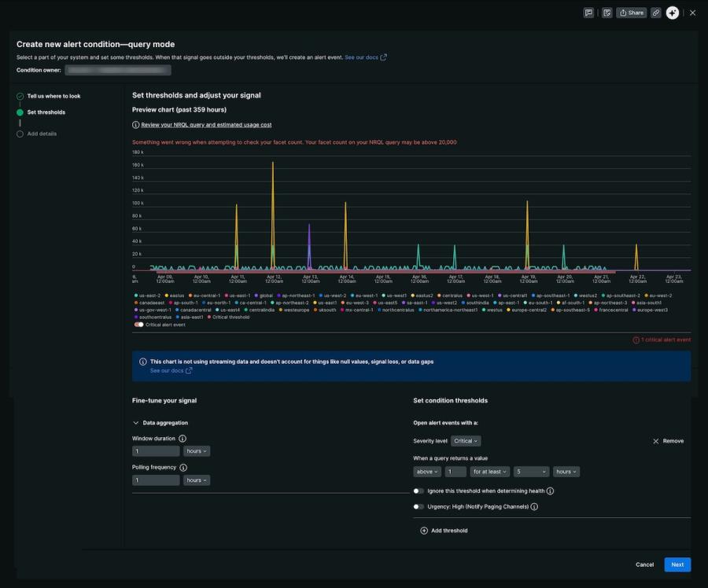
Task: Toggle the Critical alert event switch in legend
Action: (x=138, y=325)
